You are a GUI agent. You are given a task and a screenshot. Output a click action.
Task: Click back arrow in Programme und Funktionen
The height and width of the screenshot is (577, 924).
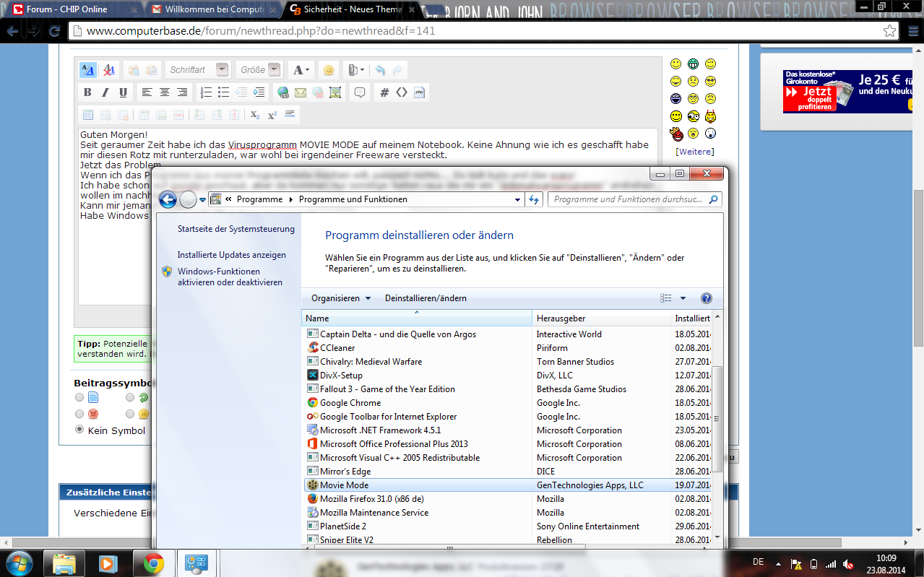point(168,199)
